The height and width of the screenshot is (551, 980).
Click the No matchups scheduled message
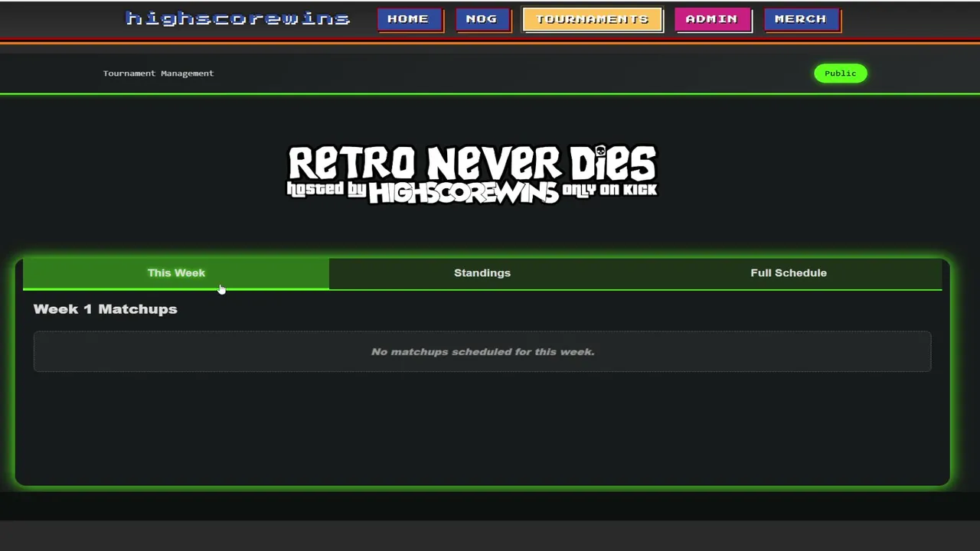coord(482,352)
